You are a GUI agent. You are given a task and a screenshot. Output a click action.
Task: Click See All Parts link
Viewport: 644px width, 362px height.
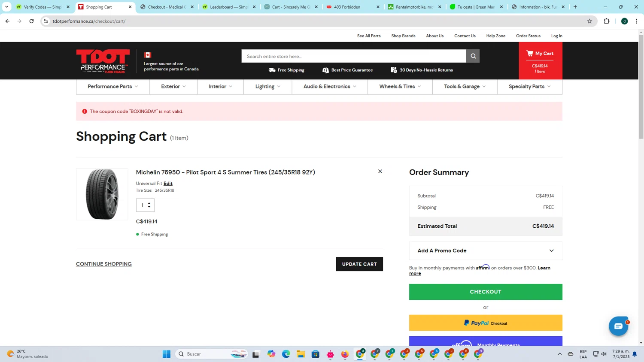coord(369,36)
